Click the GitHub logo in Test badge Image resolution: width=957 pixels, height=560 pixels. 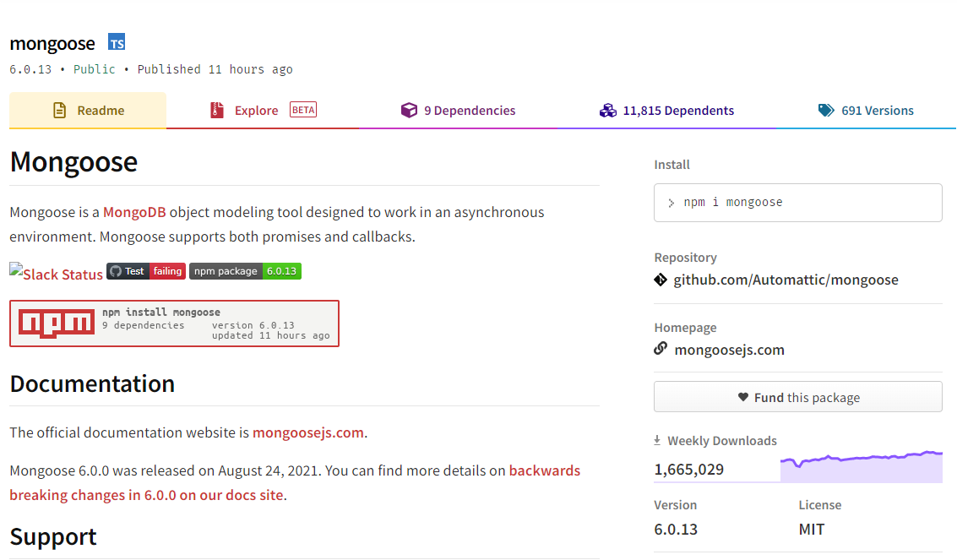coord(116,271)
